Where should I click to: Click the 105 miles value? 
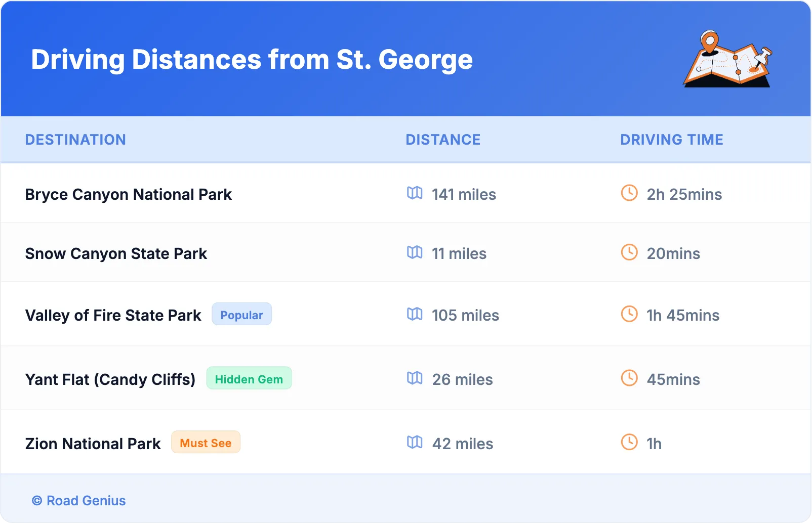pos(465,316)
